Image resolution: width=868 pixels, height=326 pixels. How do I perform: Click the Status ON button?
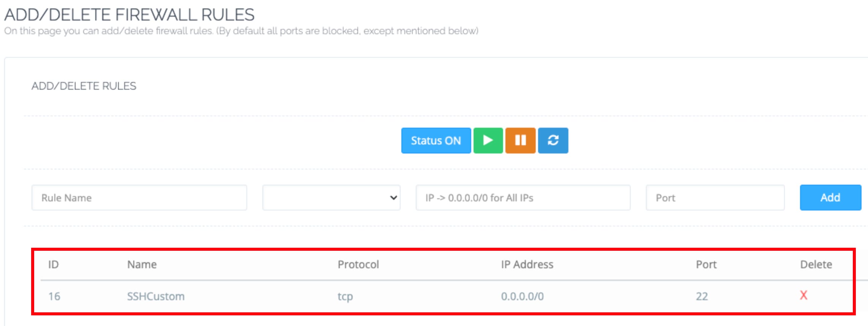[436, 141]
